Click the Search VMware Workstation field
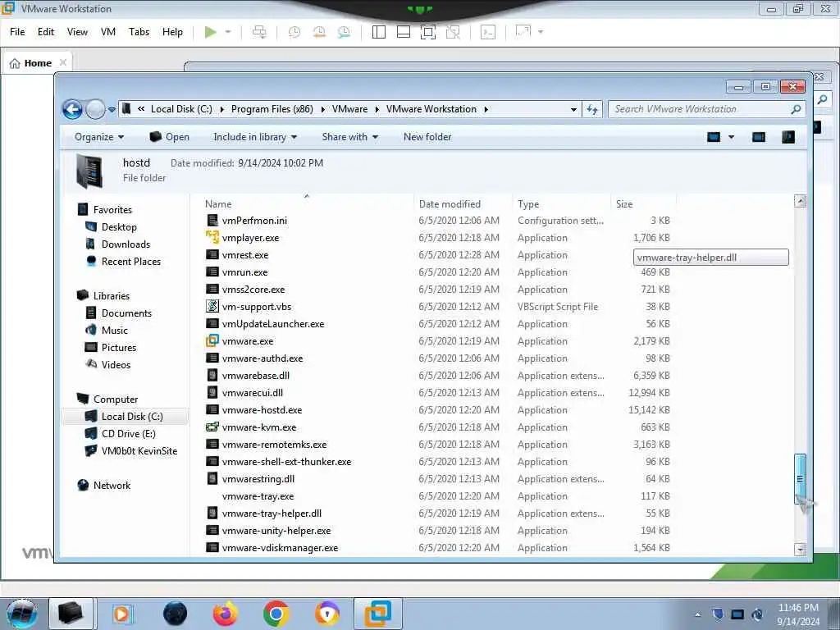Screen dimensions: 840x630 [707, 109]
